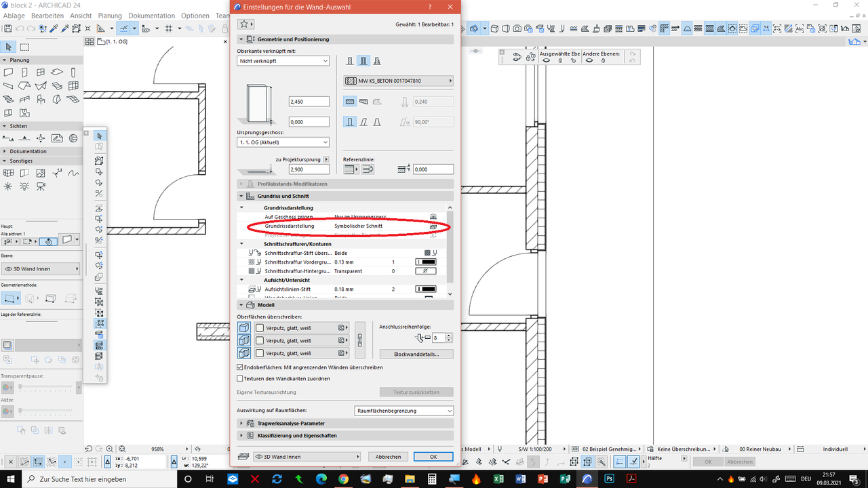The image size is (868, 488).
Task: Open the Optionen menu
Action: [195, 16]
